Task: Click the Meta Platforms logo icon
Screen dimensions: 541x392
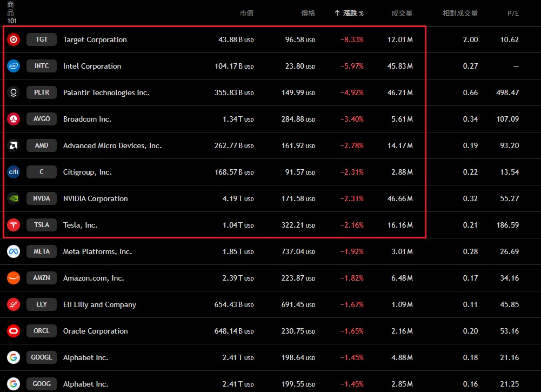Action: (x=14, y=251)
